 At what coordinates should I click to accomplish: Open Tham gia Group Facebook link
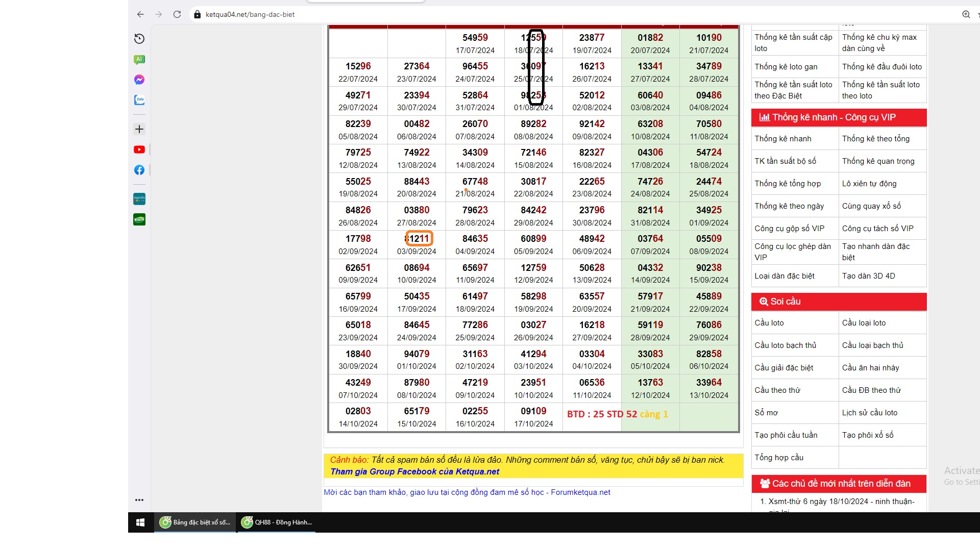[414, 471]
